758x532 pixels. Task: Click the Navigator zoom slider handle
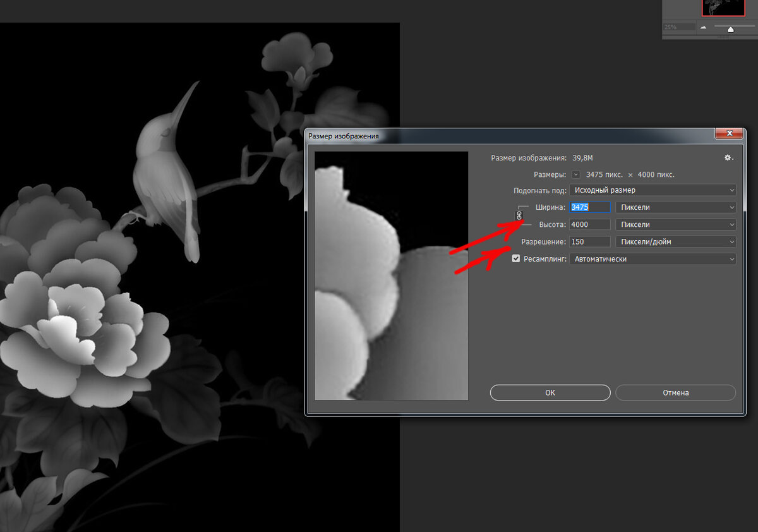coord(731,29)
